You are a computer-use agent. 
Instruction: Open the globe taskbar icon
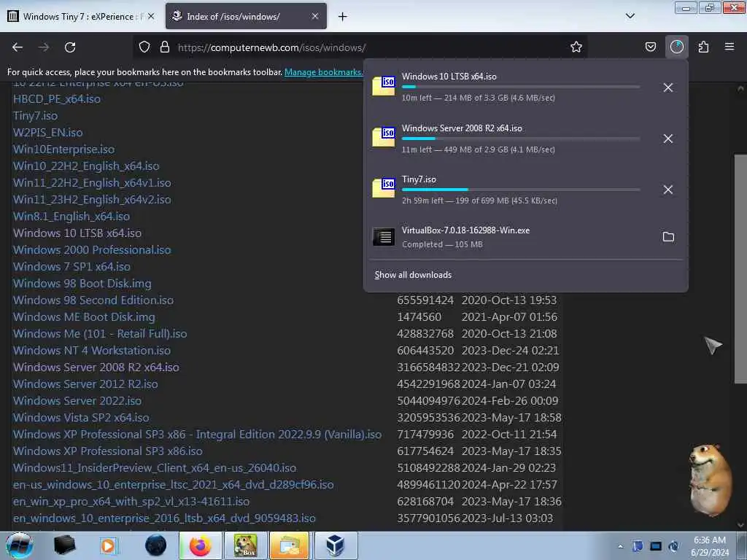[x=156, y=545]
